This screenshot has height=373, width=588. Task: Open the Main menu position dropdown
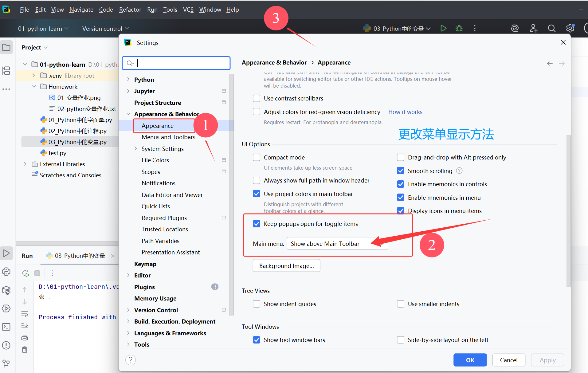point(337,244)
